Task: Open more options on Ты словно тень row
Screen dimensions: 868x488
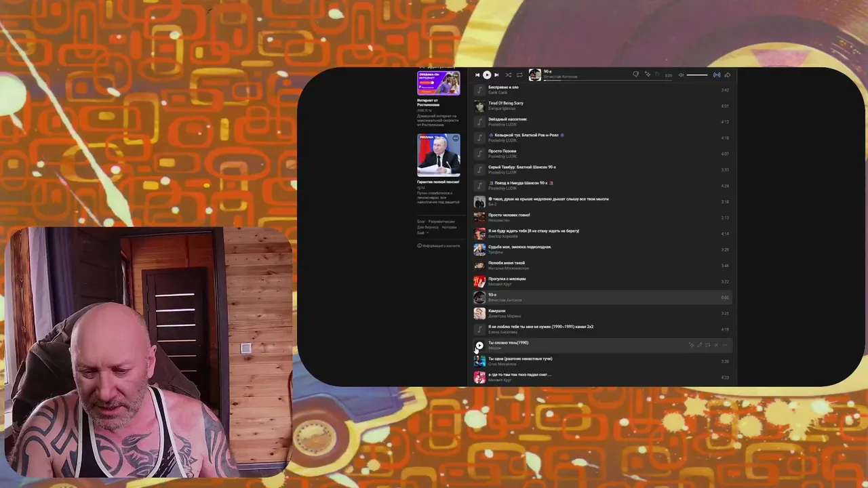Action: [x=724, y=345]
